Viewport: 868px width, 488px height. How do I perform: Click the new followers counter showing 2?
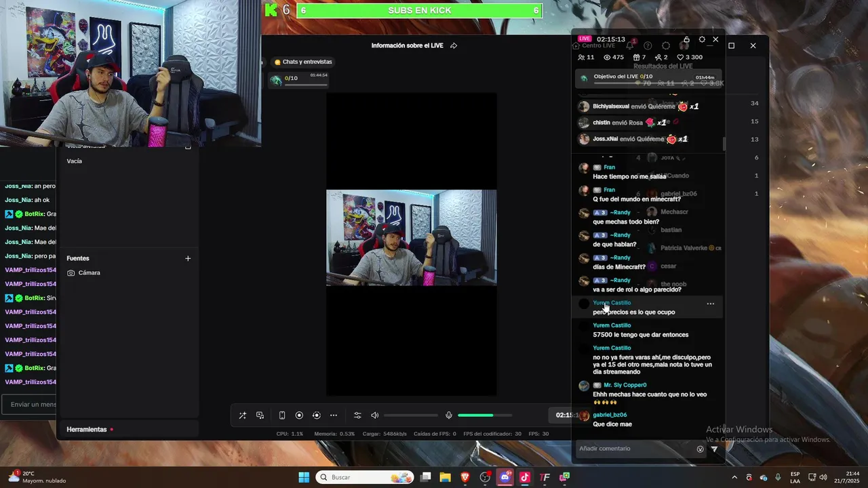point(661,57)
